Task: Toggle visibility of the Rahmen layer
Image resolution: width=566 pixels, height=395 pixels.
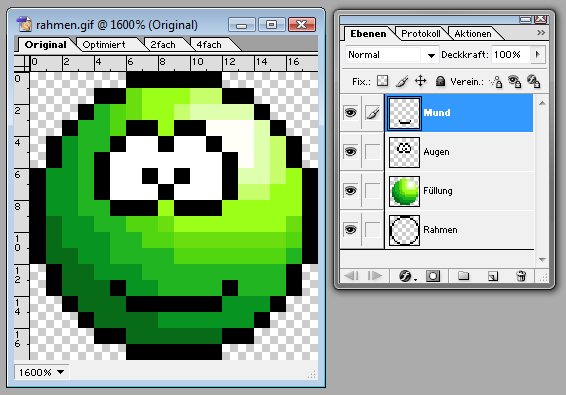Action: click(x=351, y=230)
